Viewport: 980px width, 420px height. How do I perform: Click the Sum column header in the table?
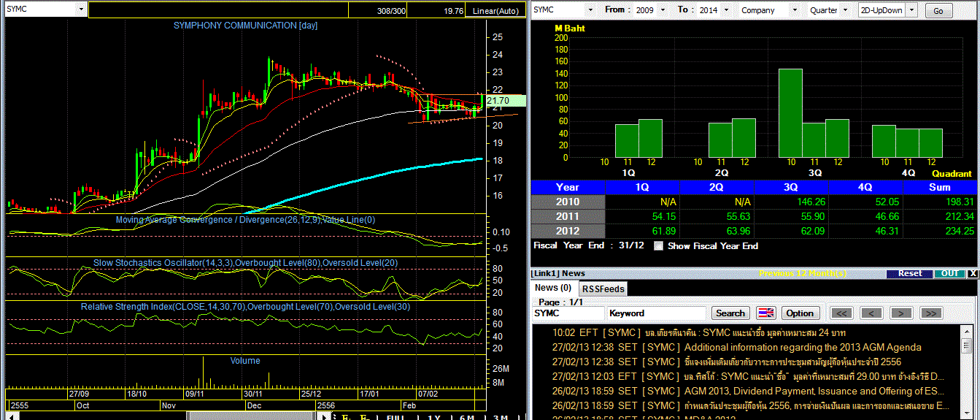click(x=940, y=187)
